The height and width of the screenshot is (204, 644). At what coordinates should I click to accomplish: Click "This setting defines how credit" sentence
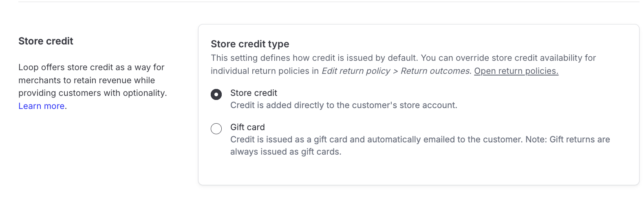click(314, 58)
